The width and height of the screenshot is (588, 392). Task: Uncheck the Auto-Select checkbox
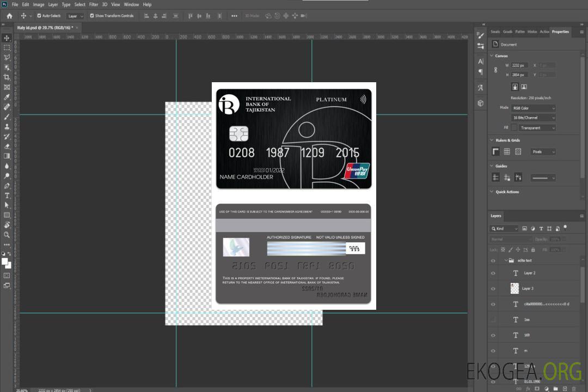tap(39, 16)
